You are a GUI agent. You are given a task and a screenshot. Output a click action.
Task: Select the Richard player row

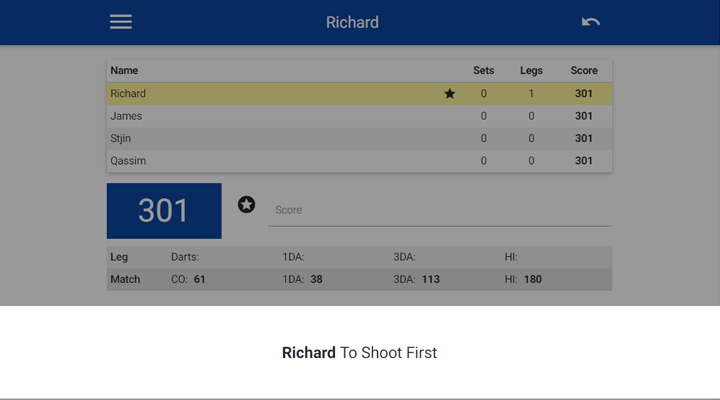(x=360, y=94)
